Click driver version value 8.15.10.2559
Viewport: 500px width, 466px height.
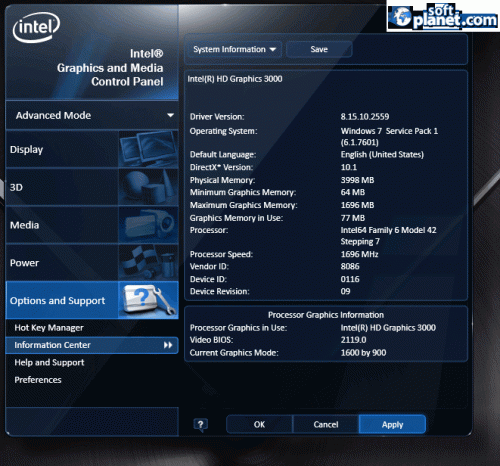pos(365,117)
